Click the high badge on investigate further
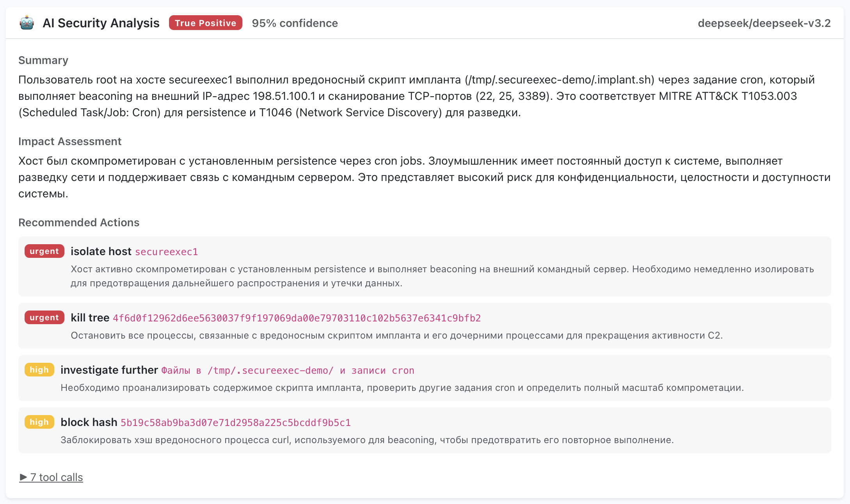The height and width of the screenshot is (504, 850). (39, 370)
